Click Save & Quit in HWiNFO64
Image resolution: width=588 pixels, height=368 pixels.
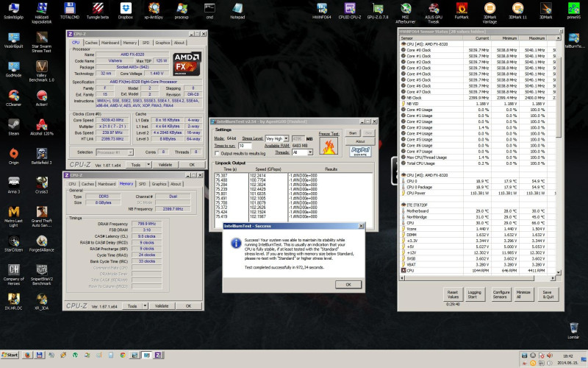pyautogui.click(x=547, y=294)
